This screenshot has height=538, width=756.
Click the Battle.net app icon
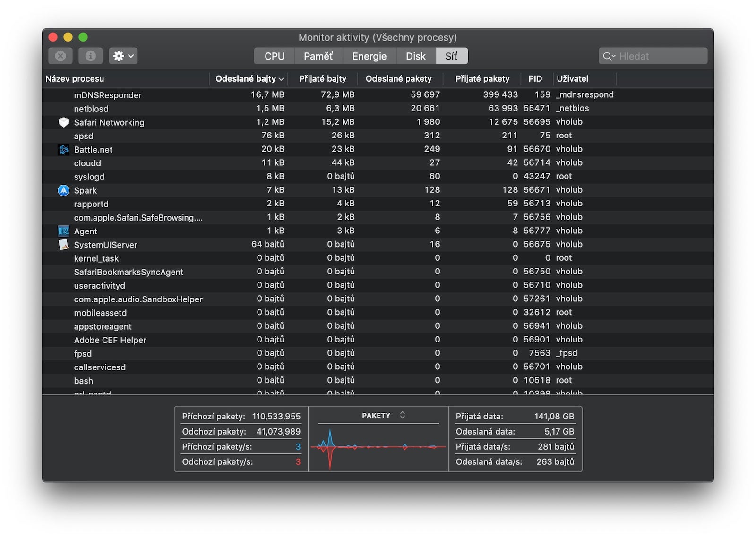coord(63,150)
